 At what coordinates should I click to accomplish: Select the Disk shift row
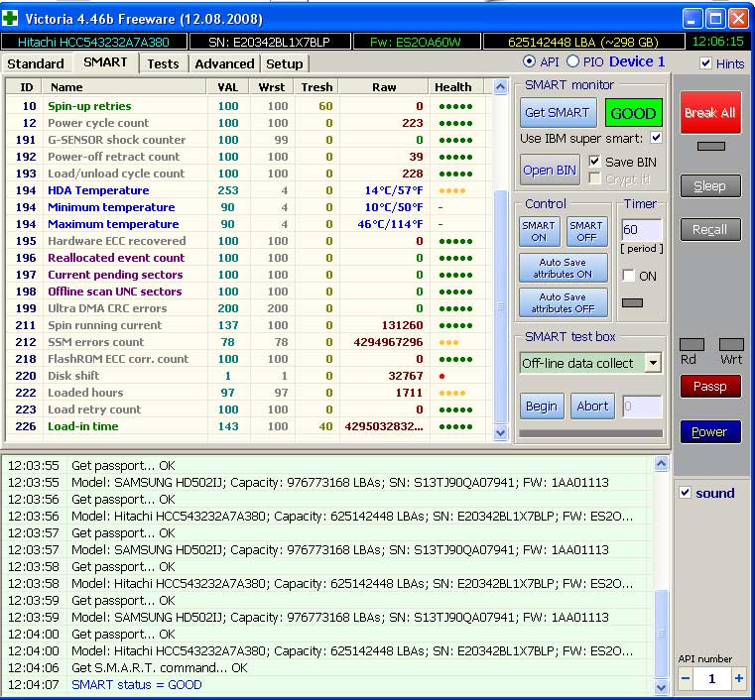pyautogui.click(x=248, y=376)
